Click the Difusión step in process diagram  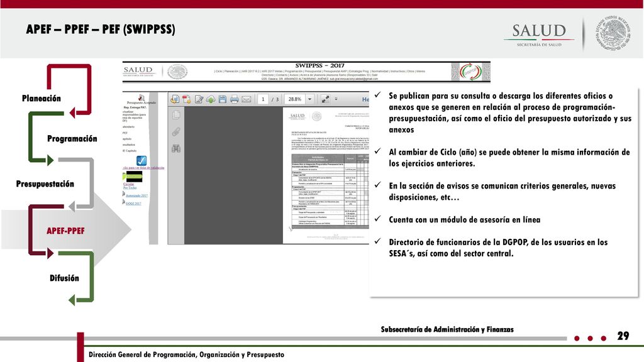tap(64, 278)
